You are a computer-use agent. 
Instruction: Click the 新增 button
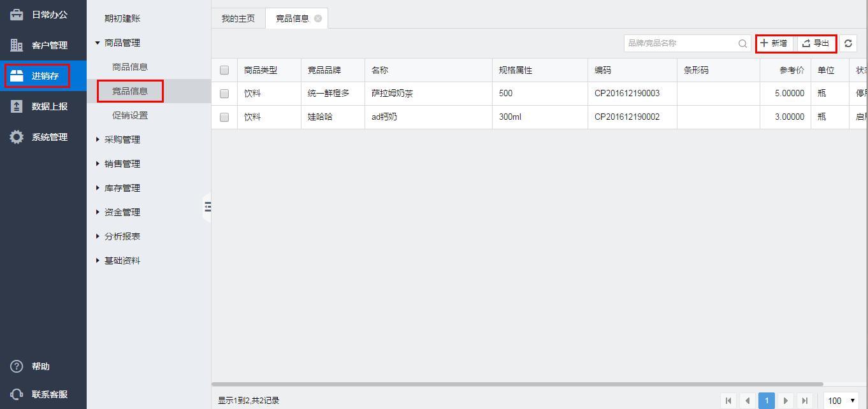point(774,43)
